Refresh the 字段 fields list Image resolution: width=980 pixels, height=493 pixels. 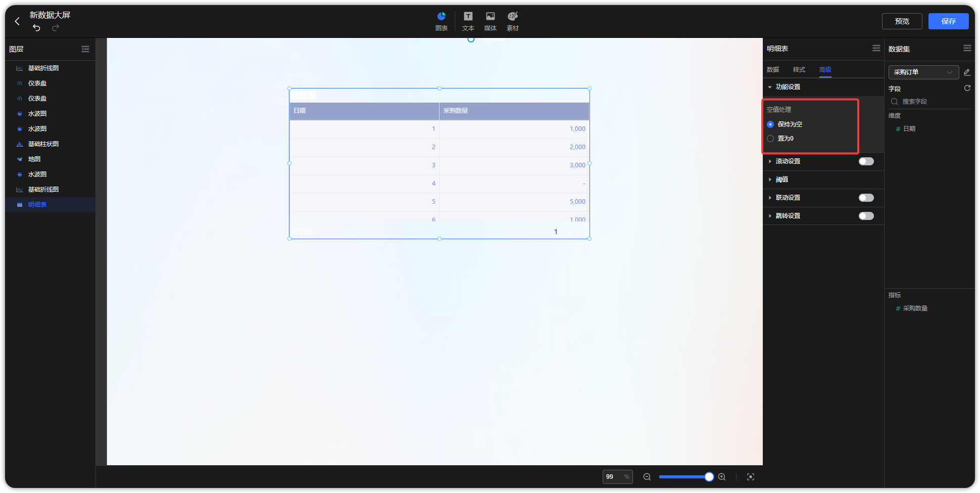967,88
